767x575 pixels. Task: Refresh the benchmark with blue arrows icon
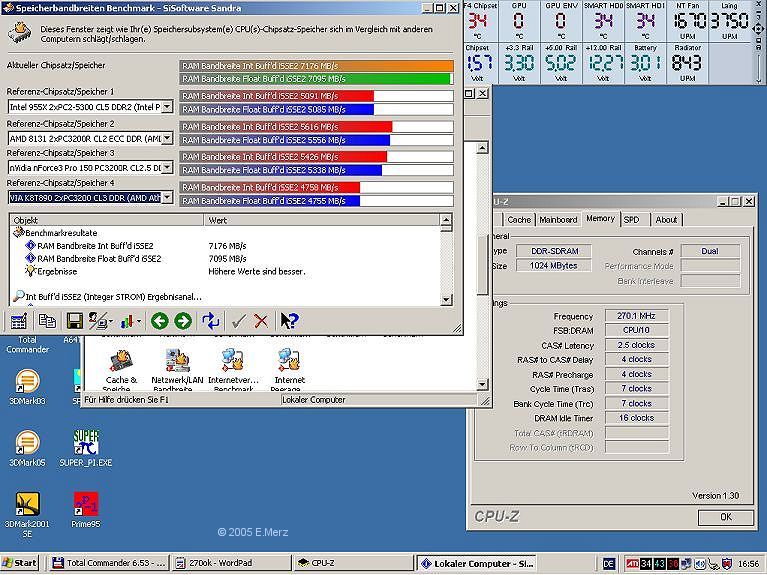[x=211, y=321]
